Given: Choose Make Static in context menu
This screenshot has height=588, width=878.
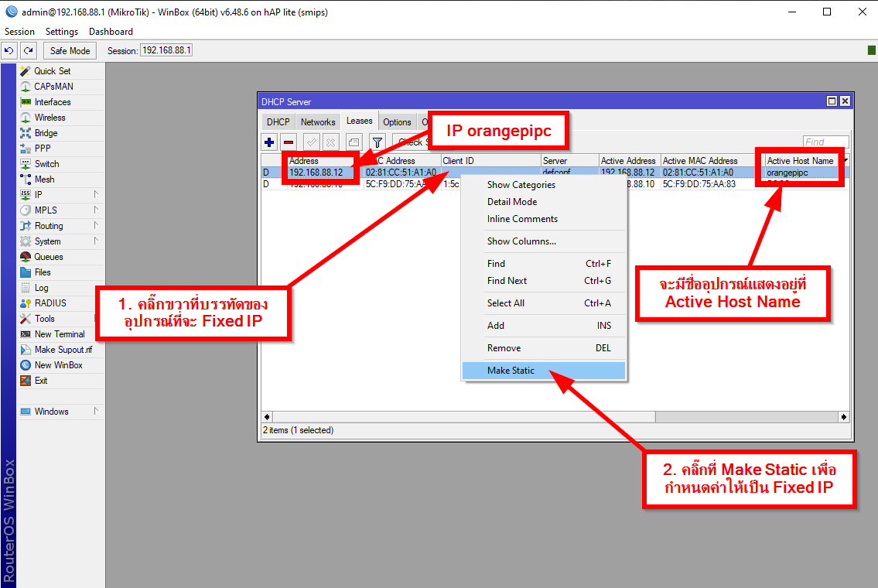Looking at the screenshot, I should tap(543, 371).
